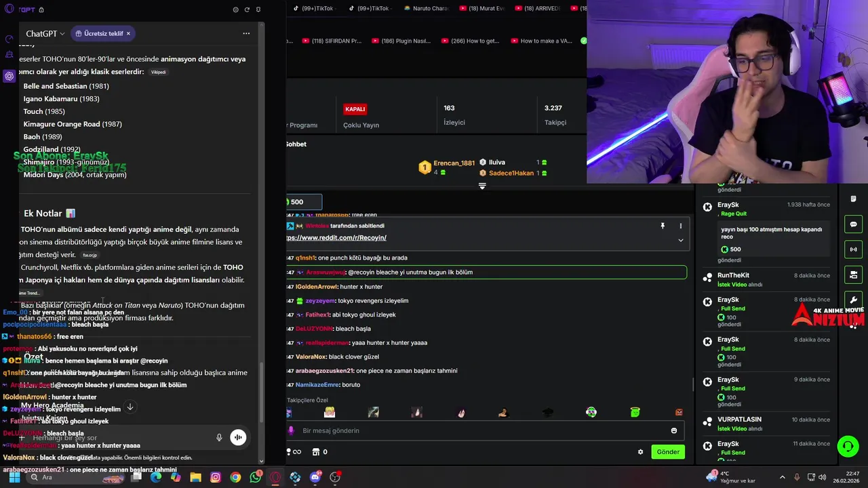868x488 pixels.
Task: Focus the Bir mesaj gönderin chat field
Action: 485,430
